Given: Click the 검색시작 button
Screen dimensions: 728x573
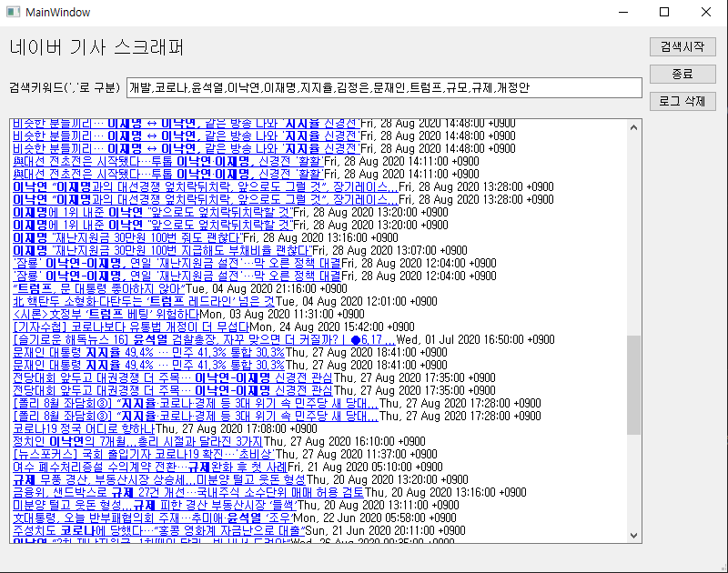Looking at the screenshot, I should 682,47.
